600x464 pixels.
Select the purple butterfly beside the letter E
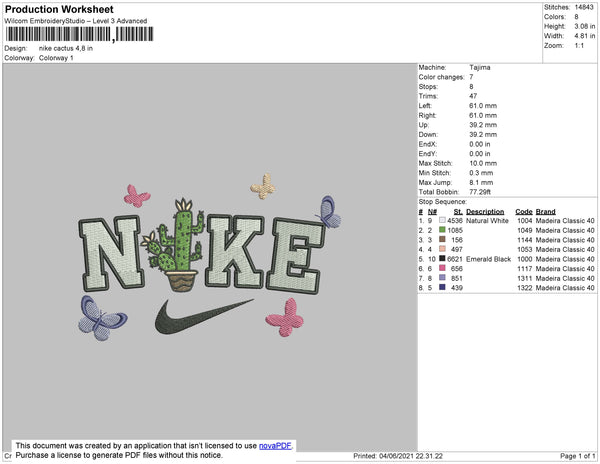click(328, 212)
